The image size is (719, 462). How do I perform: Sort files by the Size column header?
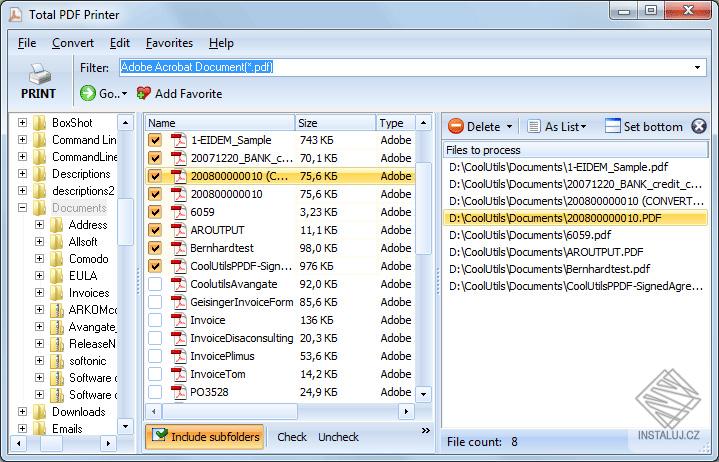point(335,123)
